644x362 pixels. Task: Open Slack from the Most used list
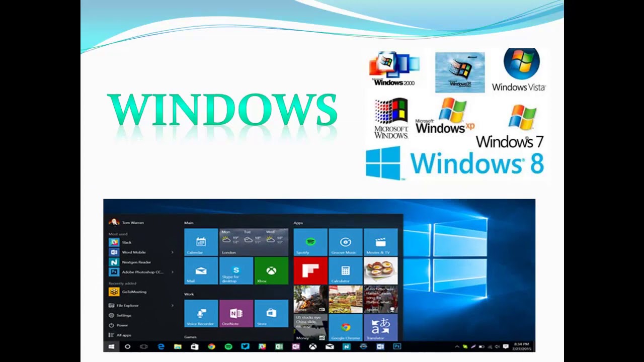tap(121, 242)
